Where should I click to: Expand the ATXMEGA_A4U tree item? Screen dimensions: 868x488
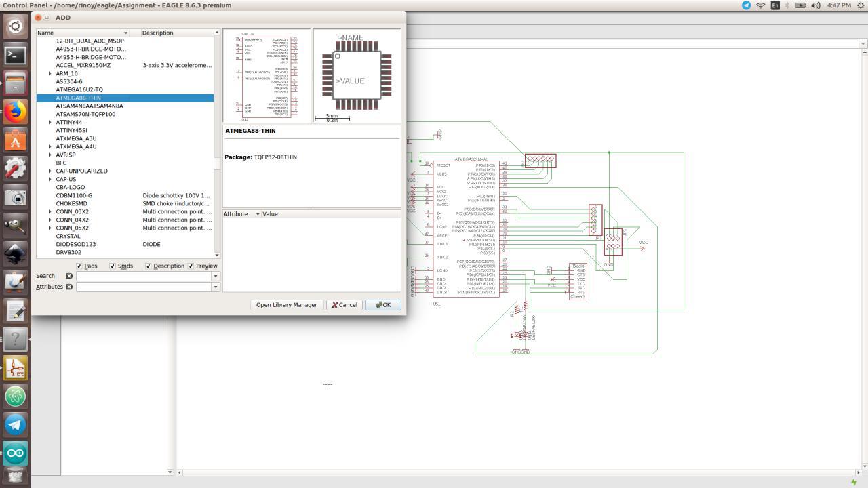(50, 146)
